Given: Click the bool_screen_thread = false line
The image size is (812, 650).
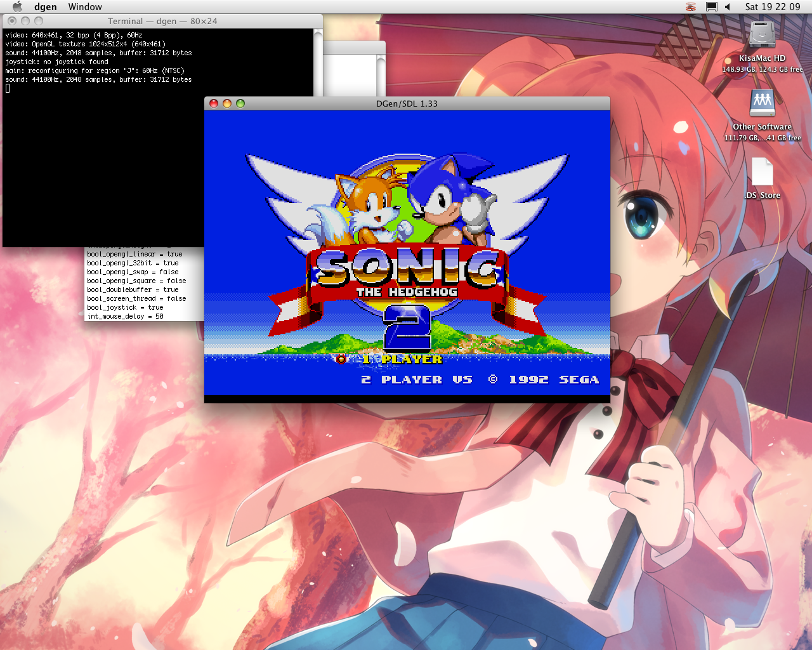Looking at the screenshot, I should point(136,298).
